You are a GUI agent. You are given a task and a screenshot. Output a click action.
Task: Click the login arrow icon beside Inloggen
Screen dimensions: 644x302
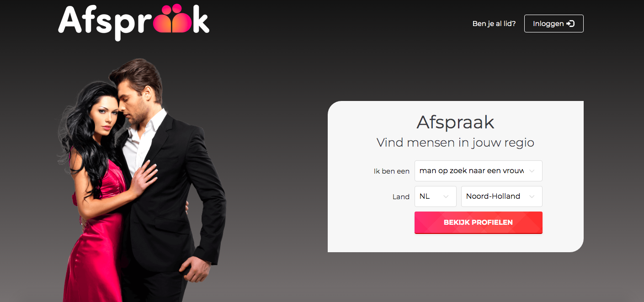click(570, 24)
